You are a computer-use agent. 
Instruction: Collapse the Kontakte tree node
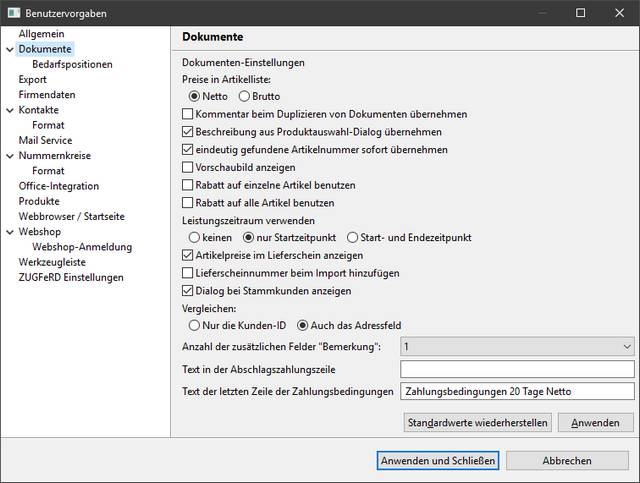click(x=9, y=110)
